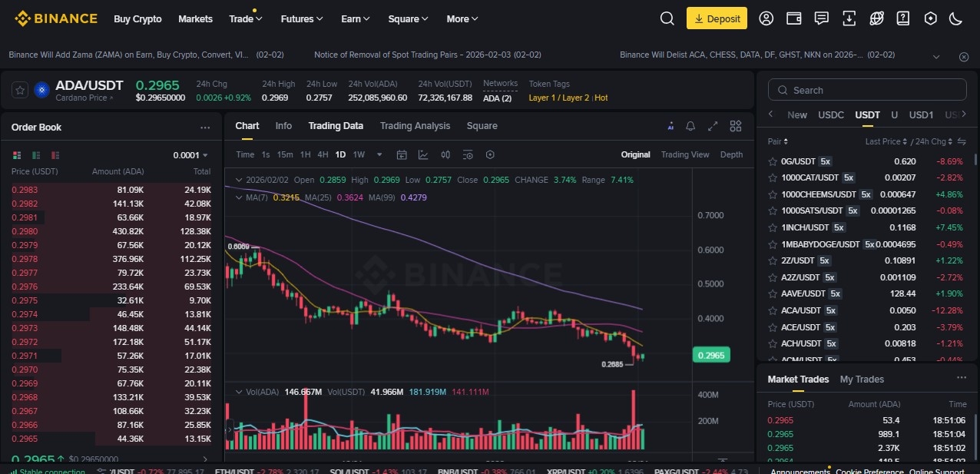This screenshot has height=474, width=980.
Task: Click the chart display settings list icon
Action: [x=468, y=154]
